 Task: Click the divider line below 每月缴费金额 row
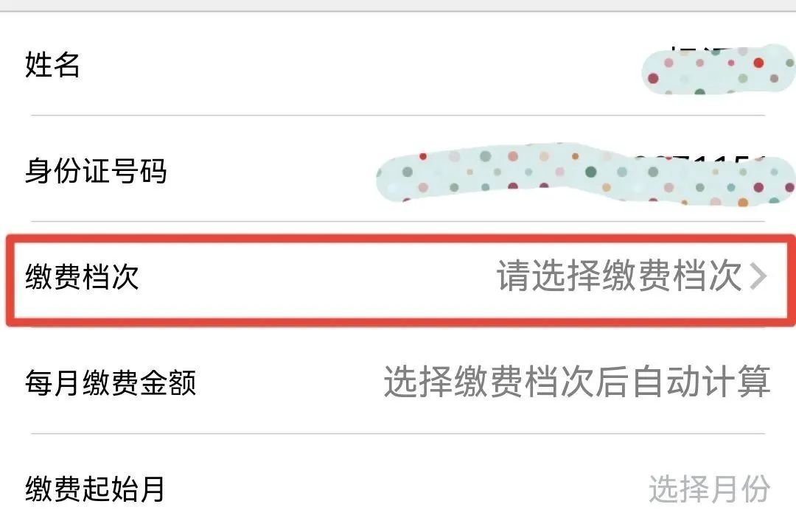(398, 433)
